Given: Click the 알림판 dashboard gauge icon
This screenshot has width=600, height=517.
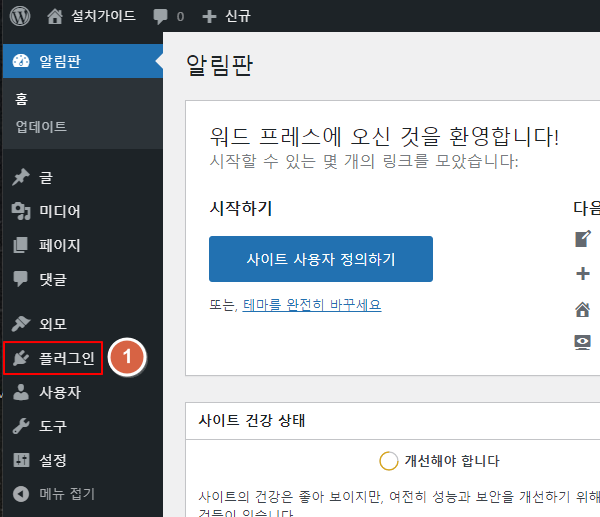Looking at the screenshot, I should click(x=21, y=61).
